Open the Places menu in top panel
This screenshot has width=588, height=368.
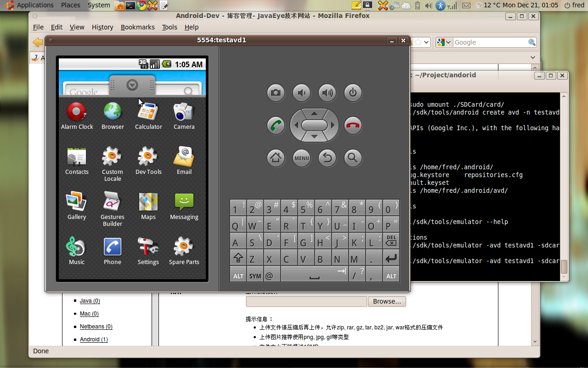pyautogui.click(x=71, y=5)
